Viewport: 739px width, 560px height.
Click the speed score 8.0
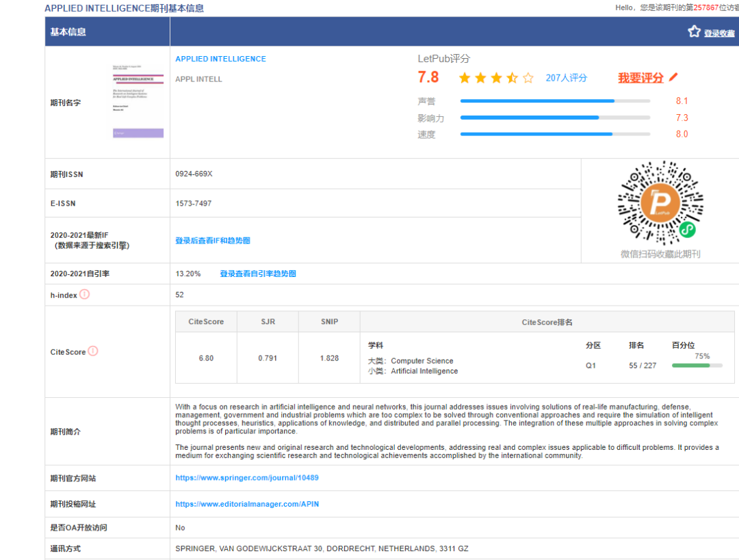tap(682, 134)
